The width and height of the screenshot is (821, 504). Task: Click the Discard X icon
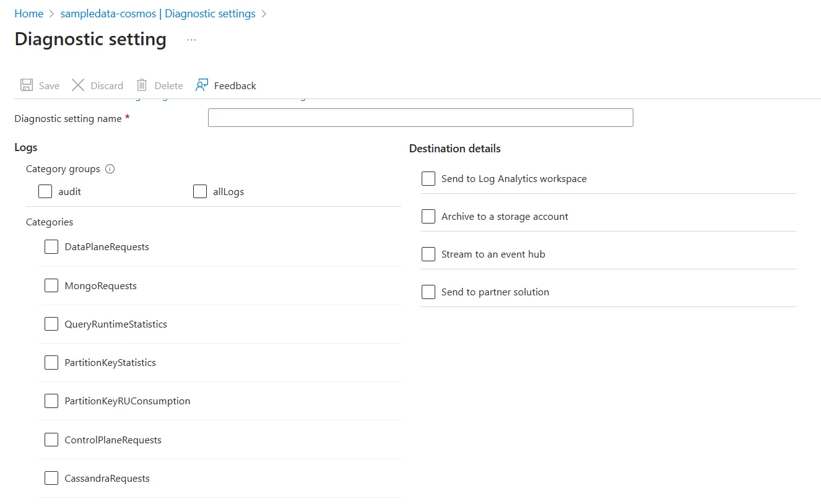point(77,85)
